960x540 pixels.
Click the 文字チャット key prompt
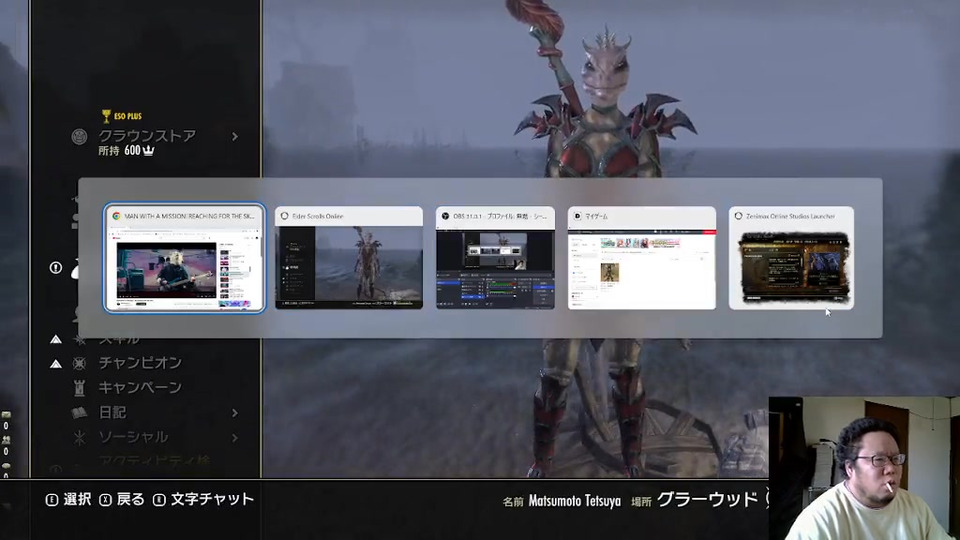click(x=203, y=500)
